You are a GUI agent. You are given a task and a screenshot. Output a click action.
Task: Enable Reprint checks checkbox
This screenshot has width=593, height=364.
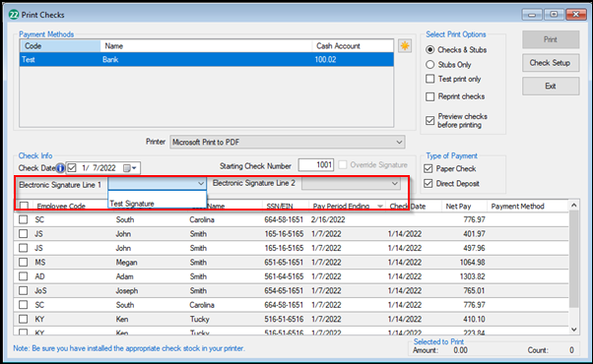pos(430,96)
